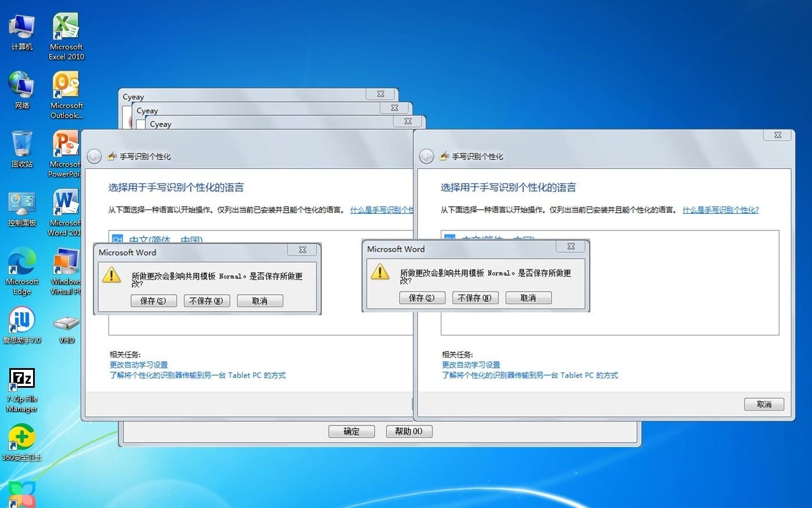The width and height of the screenshot is (812, 508).
Task: Open 爱思助手7.0 desktop shortcut
Action: point(22,325)
